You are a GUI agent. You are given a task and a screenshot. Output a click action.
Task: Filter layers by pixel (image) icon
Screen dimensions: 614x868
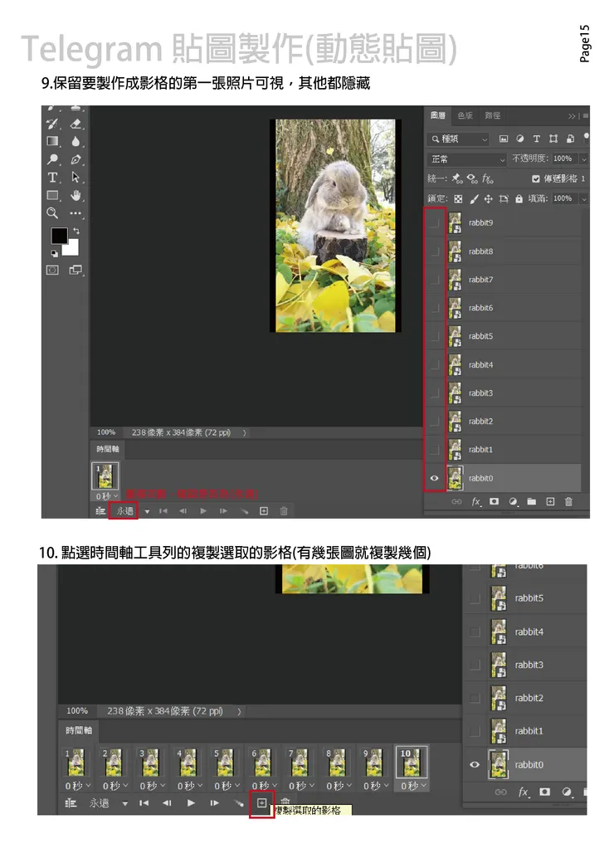(x=504, y=139)
